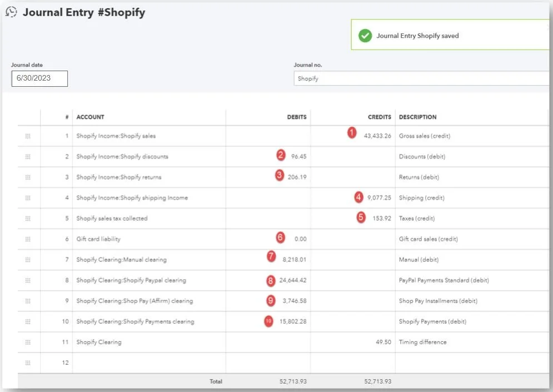
Task: Click the 153.92 credit amount
Action: pos(382,219)
